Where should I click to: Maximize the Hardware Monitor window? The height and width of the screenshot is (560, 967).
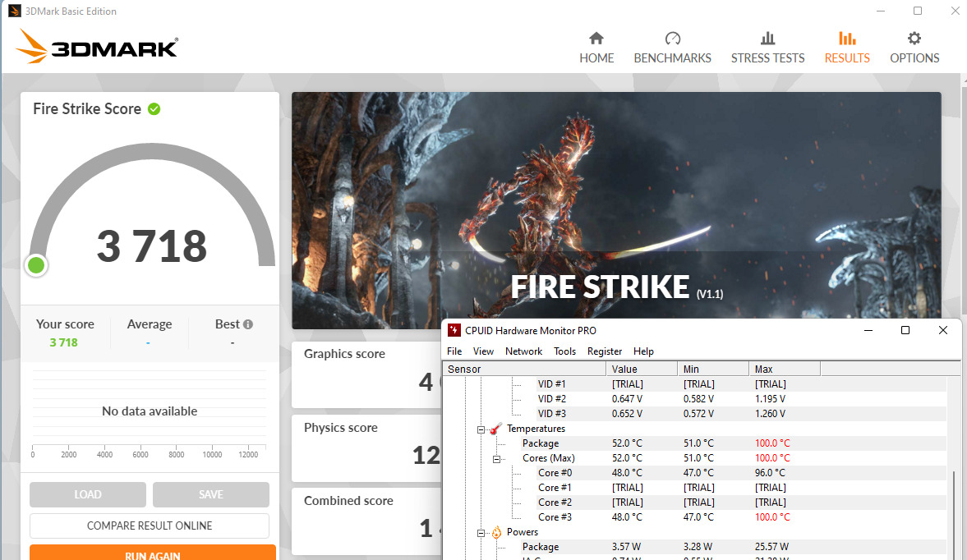[905, 330]
